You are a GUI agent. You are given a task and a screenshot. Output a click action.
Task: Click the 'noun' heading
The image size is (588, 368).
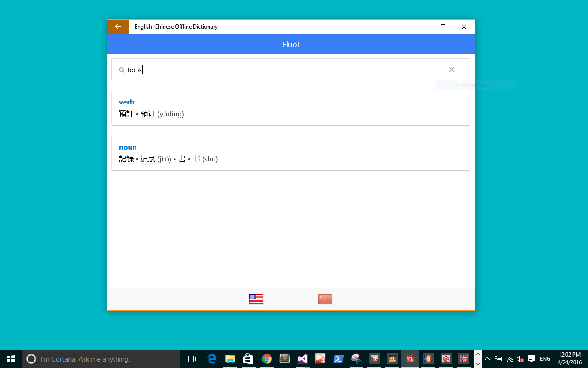pyautogui.click(x=128, y=147)
